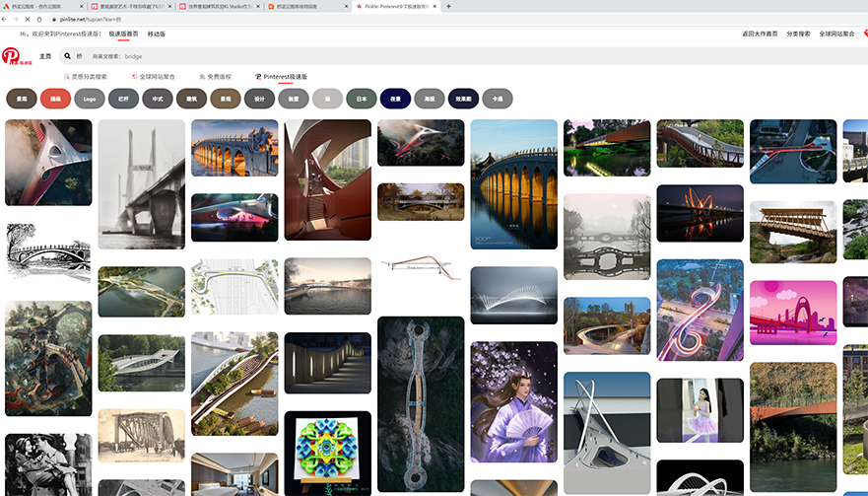Select the 灵感分类搜索 tab

(86, 77)
